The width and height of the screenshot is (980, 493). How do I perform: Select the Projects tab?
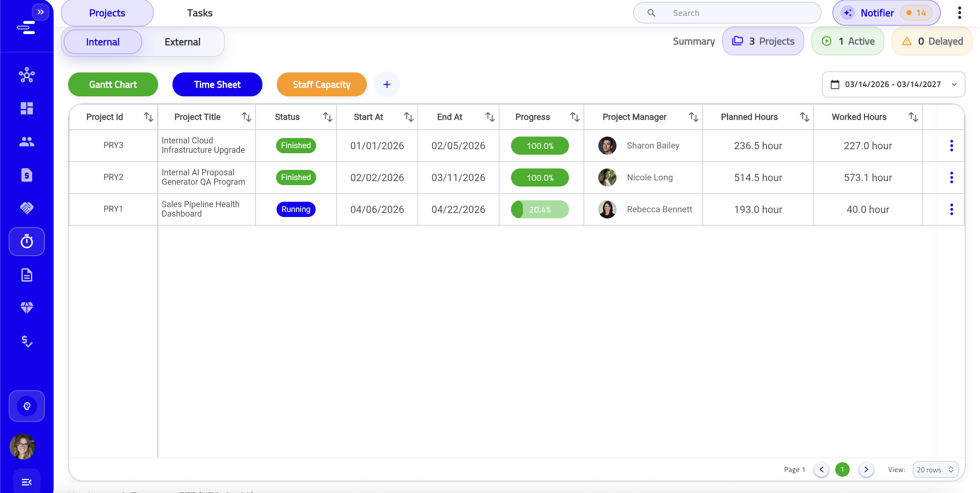click(107, 13)
